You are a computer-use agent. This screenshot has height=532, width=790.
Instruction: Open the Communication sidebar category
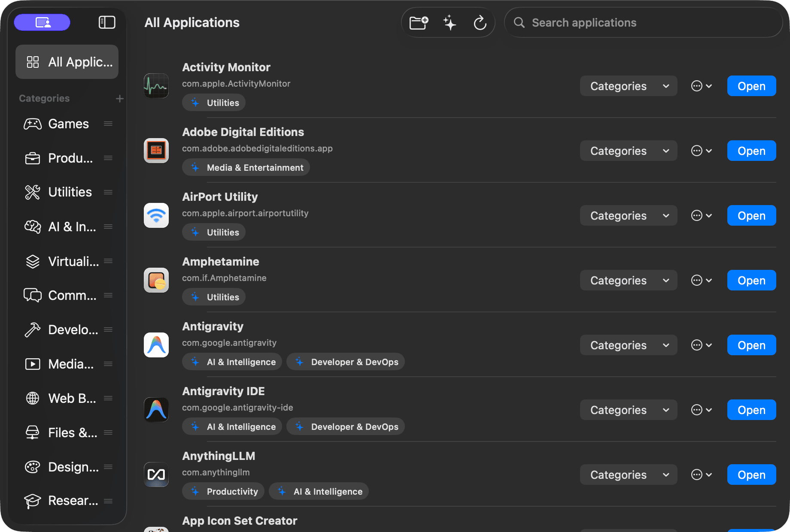point(67,295)
